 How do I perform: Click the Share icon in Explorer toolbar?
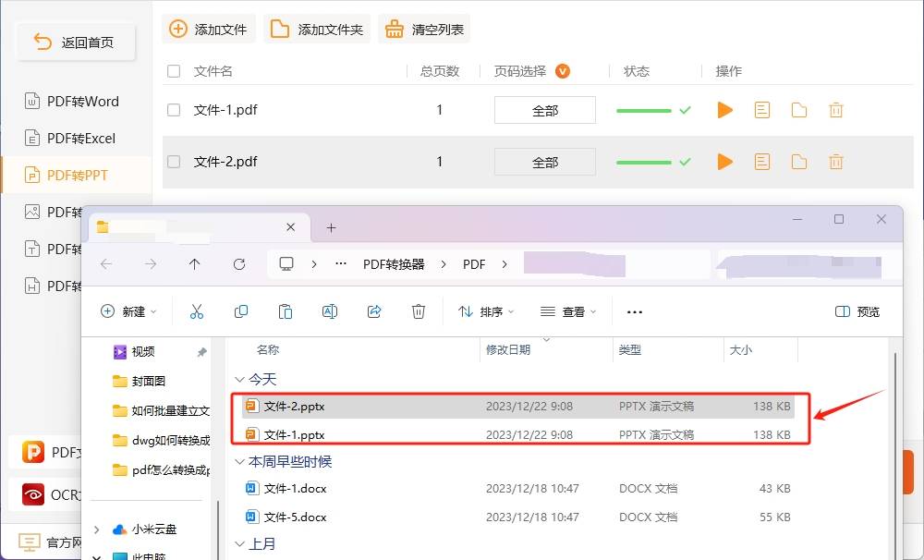374,311
